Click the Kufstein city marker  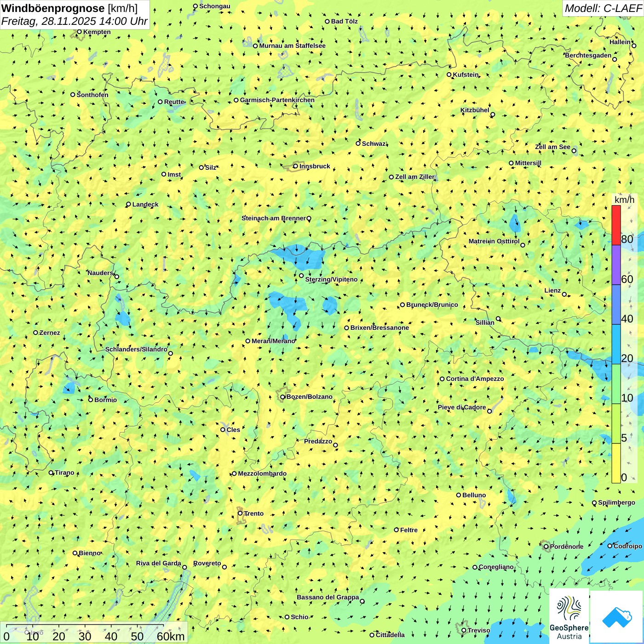[449, 75]
